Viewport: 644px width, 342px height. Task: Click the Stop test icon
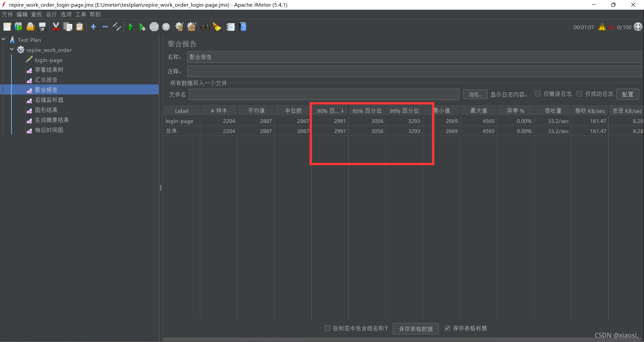[x=154, y=27]
